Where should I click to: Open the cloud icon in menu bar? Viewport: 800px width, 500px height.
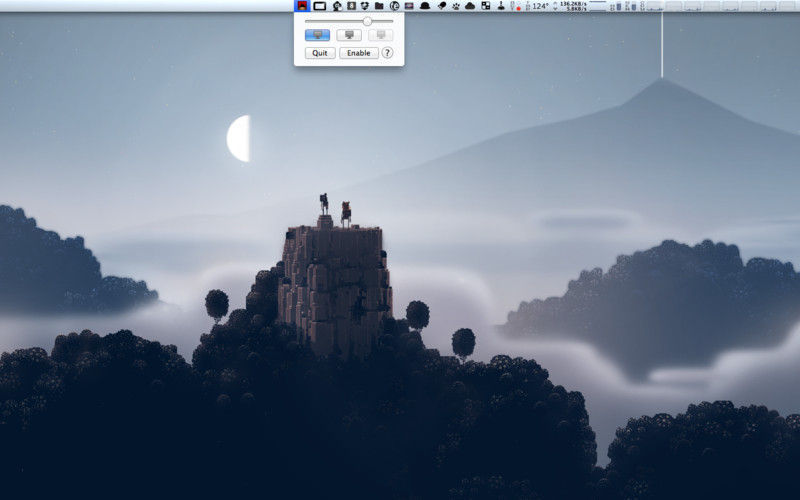(470, 6)
